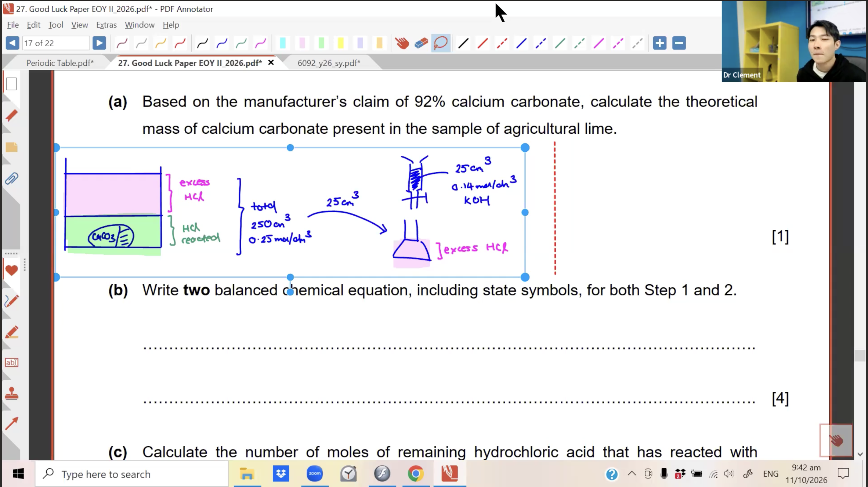This screenshot has width=868, height=487.
Task: Open the attachments paperclip sidebar icon
Action: (11, 179)
